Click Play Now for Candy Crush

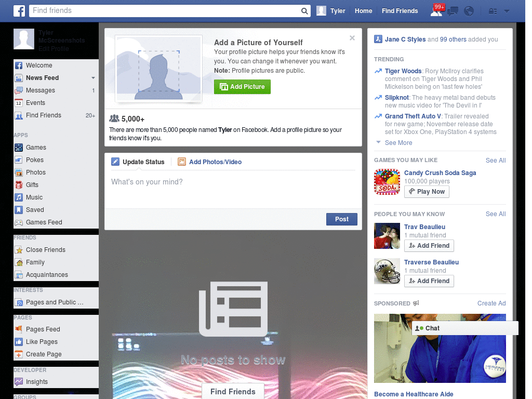point(427,192)
